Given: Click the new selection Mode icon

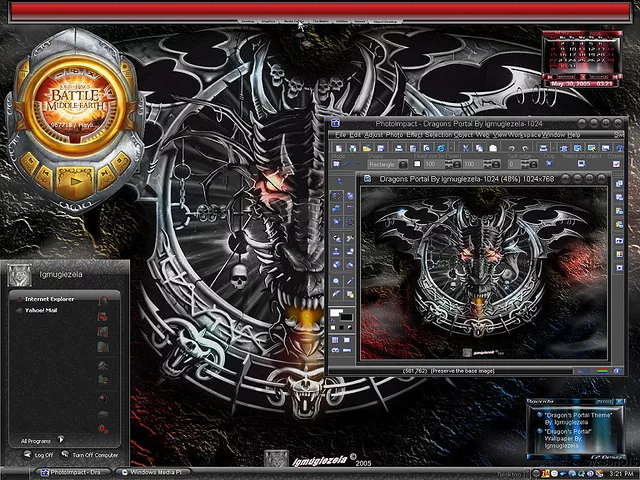Looking at the screenshot, I should [336, 164].
